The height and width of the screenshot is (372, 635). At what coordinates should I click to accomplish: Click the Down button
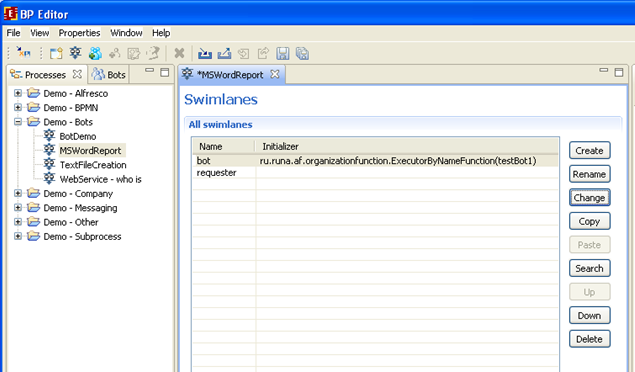click(x=589, y=315)
